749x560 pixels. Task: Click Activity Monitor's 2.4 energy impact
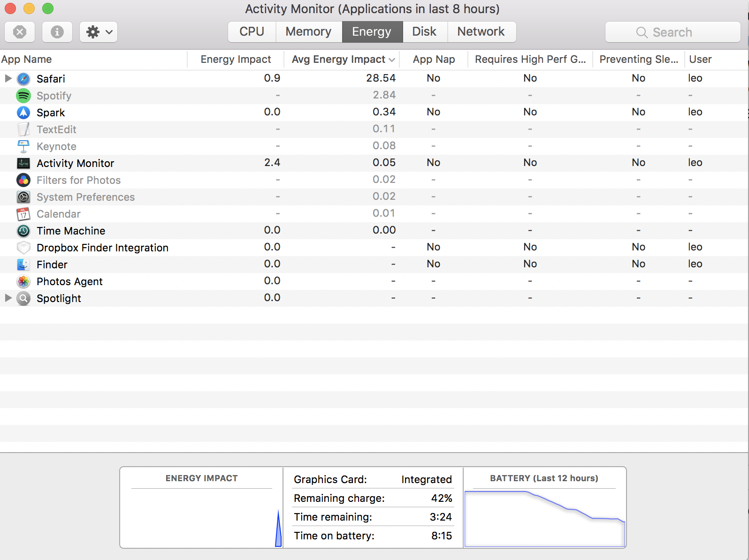pos(272,162)
